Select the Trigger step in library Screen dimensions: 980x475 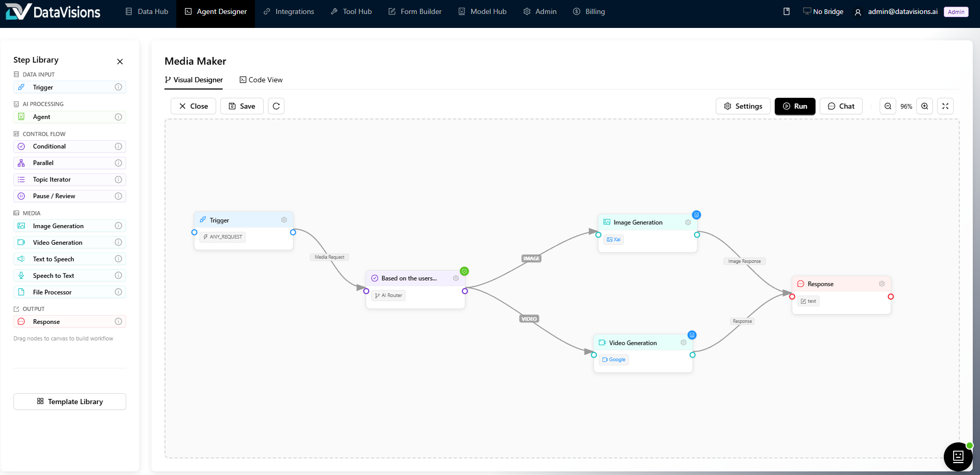70,87
